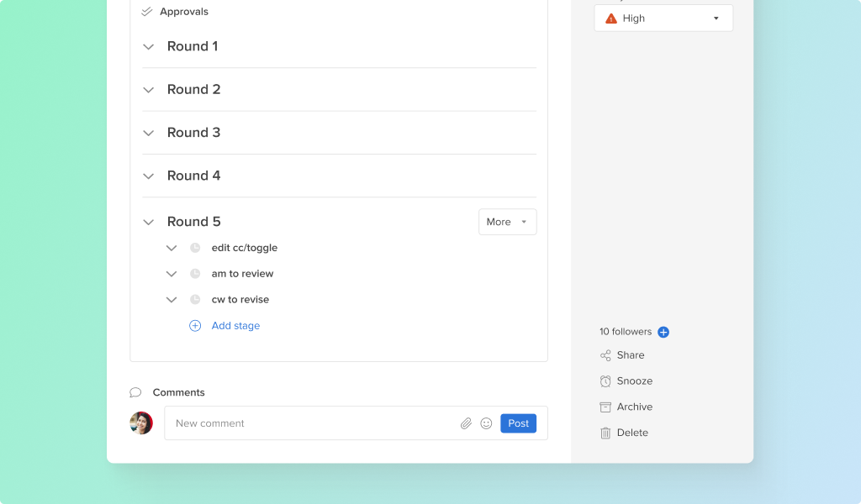
Task: Click the Archive box icon
Action: click(605, 407)
